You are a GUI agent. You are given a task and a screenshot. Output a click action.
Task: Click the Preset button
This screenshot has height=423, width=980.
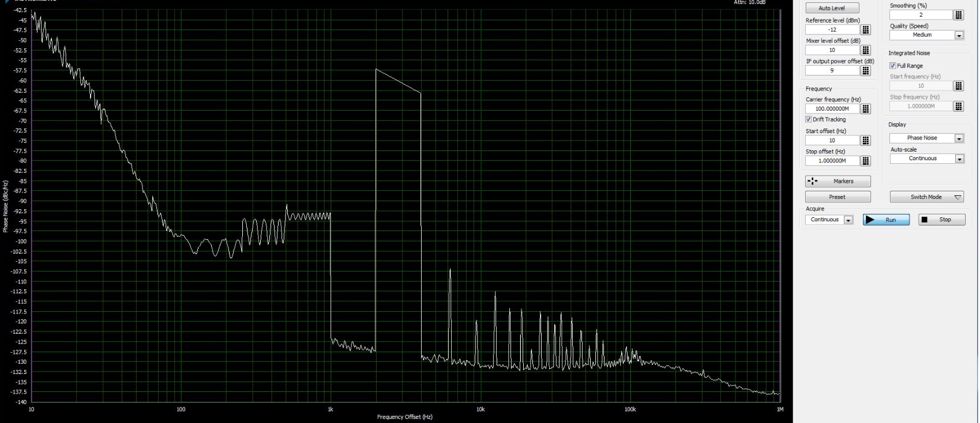pos(838,197)
